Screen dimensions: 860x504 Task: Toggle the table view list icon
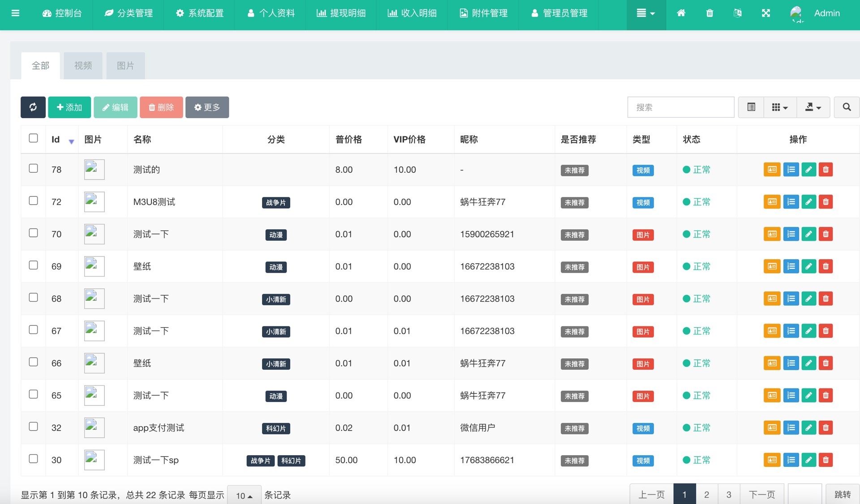(751, 107)
